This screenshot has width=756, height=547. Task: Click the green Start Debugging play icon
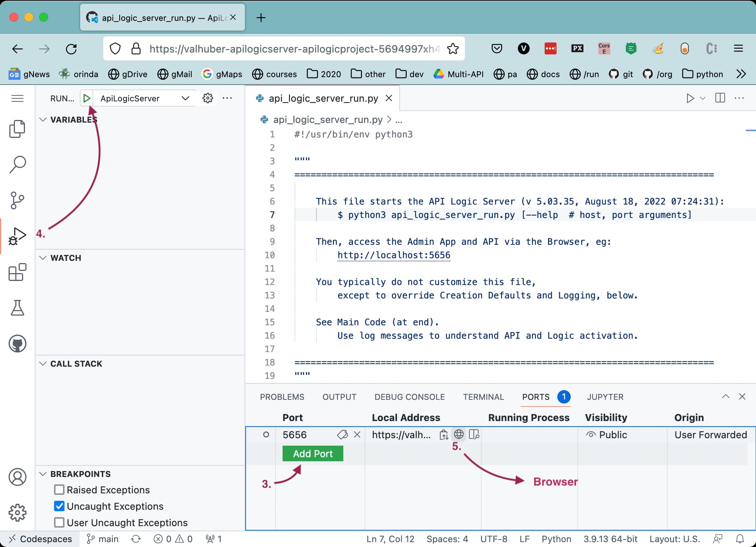point(87,98)
